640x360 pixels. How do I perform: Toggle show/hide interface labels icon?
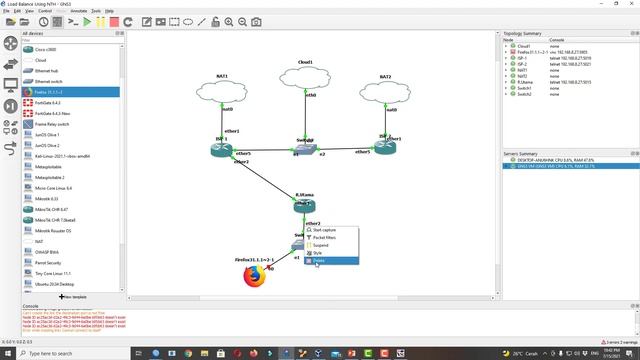[x=57, y=22]
